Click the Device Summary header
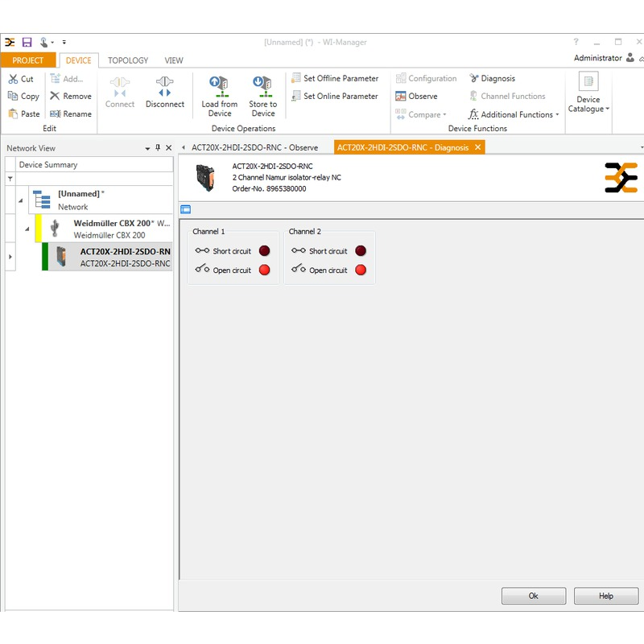Image resolution: width=644 pixels, height=644 pixels. [x=94, y=165]
